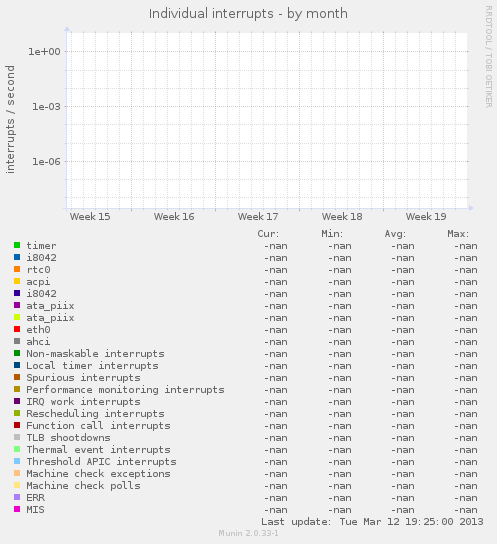
Task: Click the gray ahci legend swatch
Action: (x=17, y=341)
